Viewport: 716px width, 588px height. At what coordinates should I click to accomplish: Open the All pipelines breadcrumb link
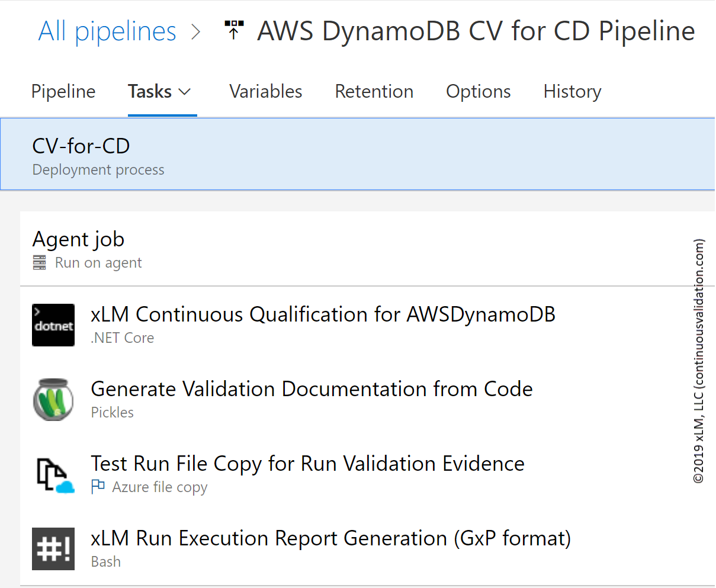point(107,31)
